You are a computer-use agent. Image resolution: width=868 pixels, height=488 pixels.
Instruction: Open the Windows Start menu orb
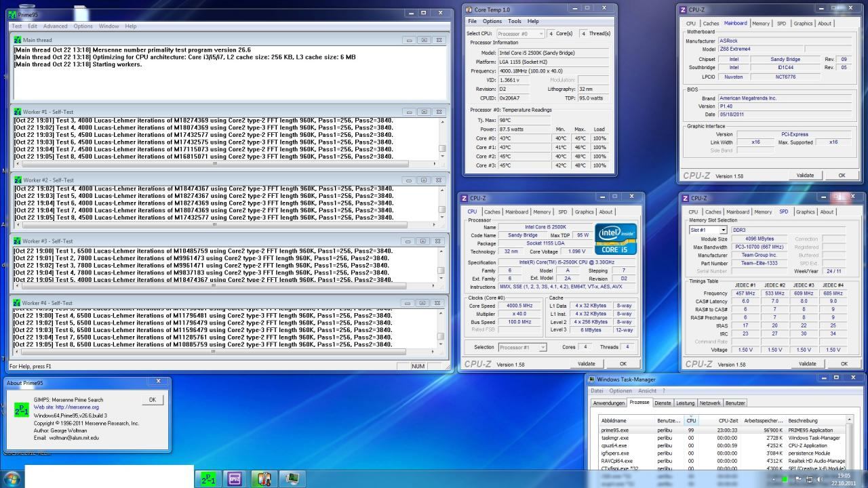[12, 479]
